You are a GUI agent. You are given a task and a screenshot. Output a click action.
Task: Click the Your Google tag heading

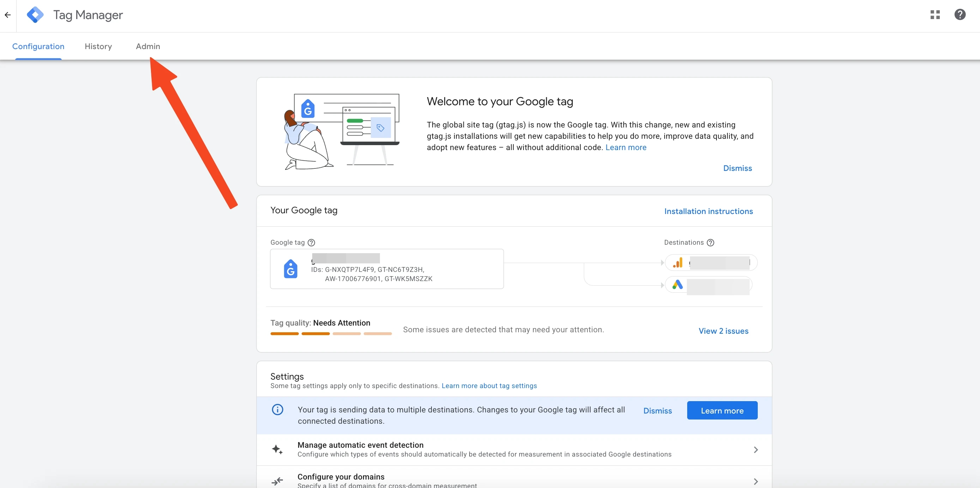point(304,210)
